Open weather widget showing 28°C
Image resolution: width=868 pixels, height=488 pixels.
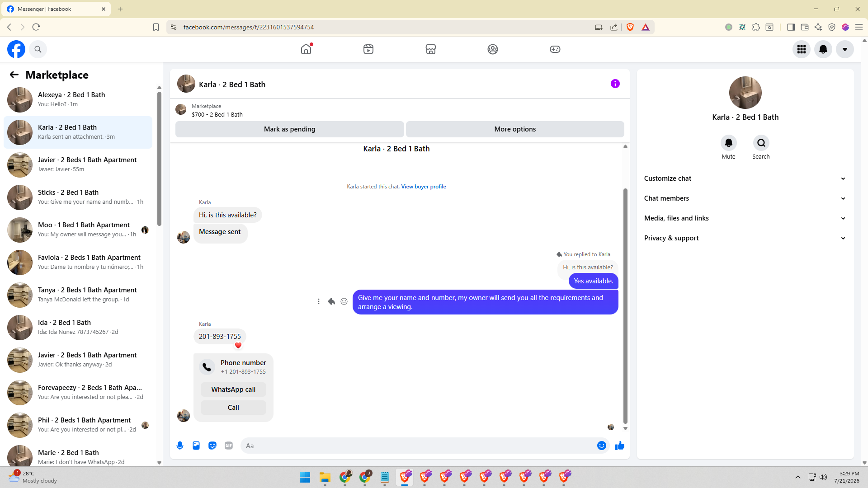pyautogui.click(x=33, y=477)
